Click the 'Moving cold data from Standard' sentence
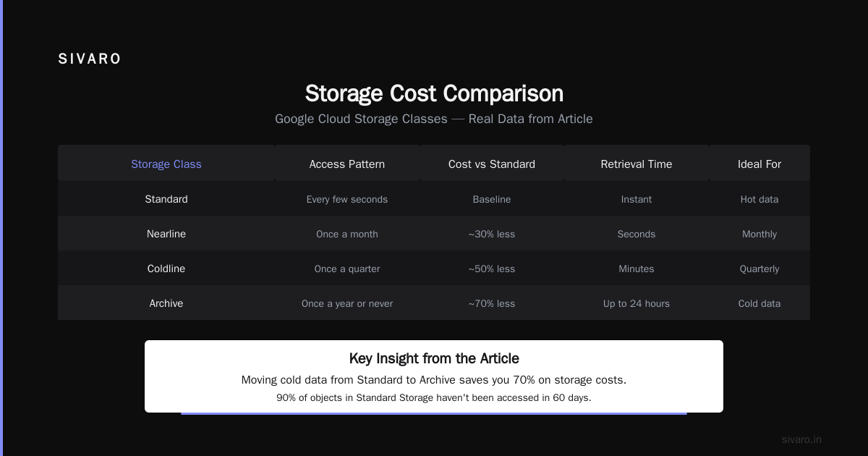Viewport: 868px width, 456px height. 434,380
